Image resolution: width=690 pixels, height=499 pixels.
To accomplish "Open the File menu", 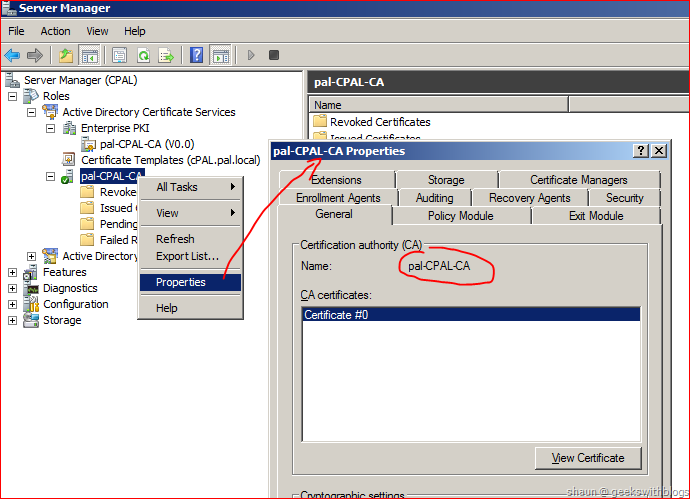I will [x=16, y=31].
